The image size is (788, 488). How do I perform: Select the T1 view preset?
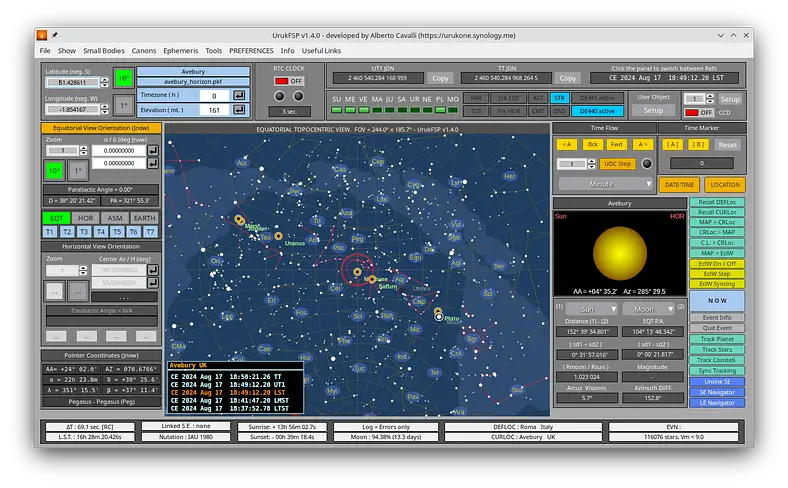click(50, 231)
